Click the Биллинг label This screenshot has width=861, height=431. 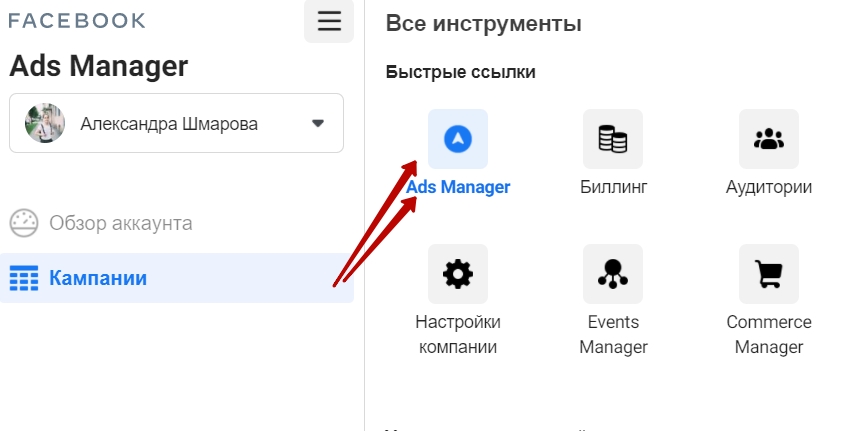click(613, 187)
